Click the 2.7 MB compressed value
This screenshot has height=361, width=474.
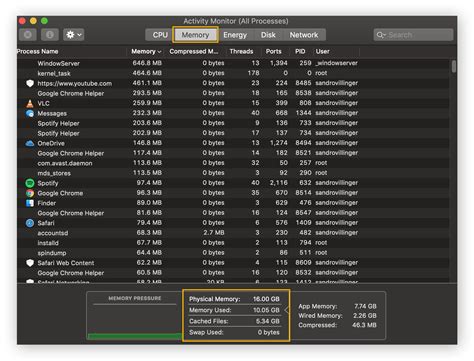pyautogui.click(x=213, y=233)
